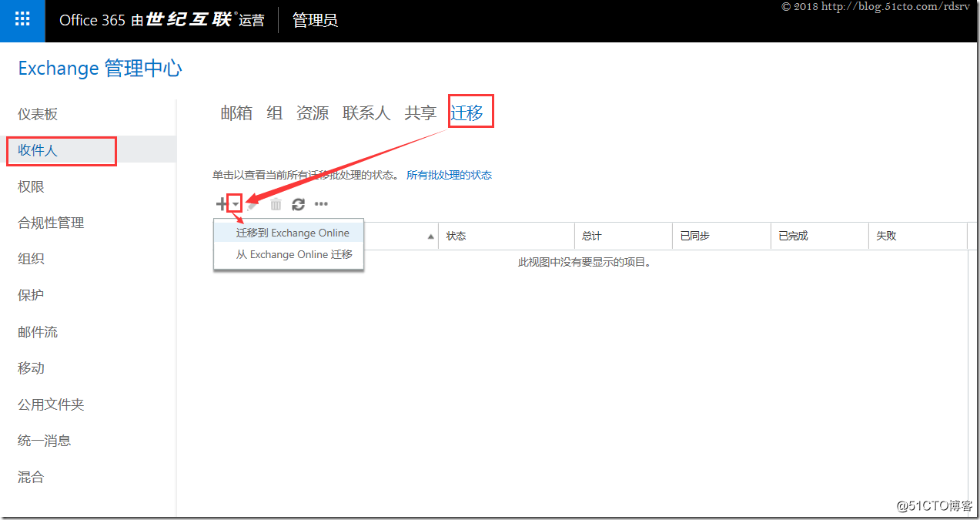
Task: Click the 管理员 header label
Action: (315, 20)
